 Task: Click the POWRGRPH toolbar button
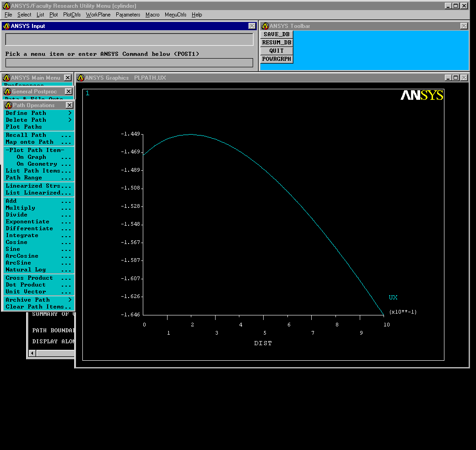[276, 59]
